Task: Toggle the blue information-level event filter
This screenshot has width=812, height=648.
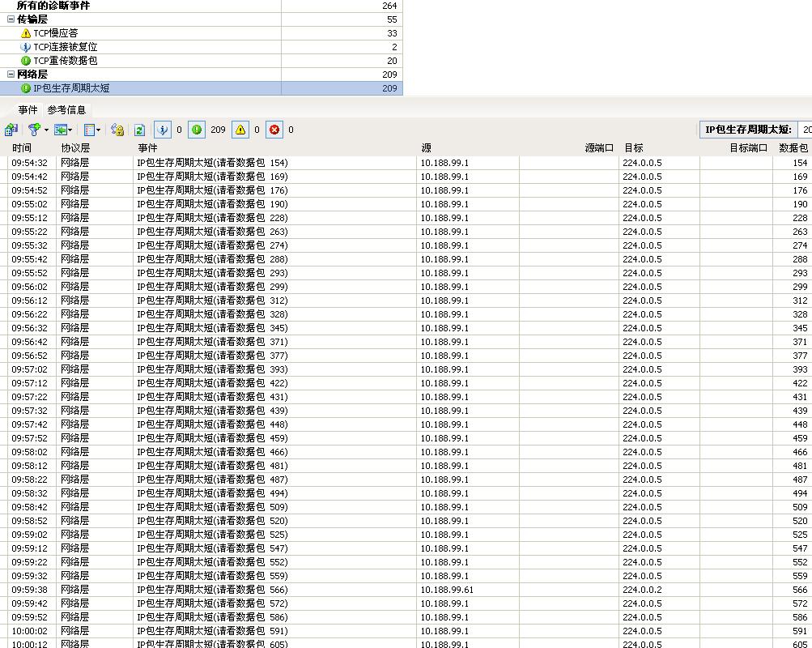Action: tap(163, 130)
